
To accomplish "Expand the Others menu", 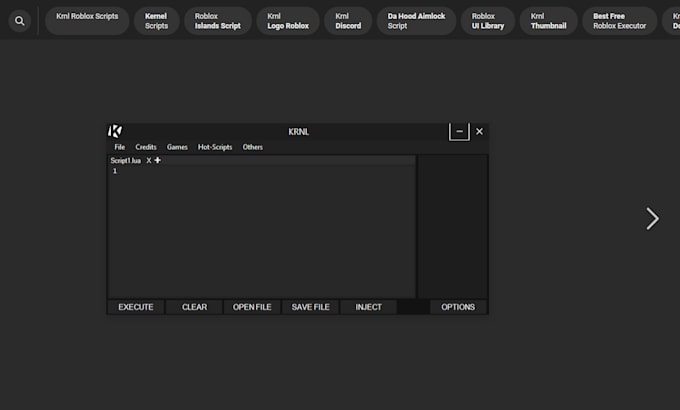I will [253, 147].
